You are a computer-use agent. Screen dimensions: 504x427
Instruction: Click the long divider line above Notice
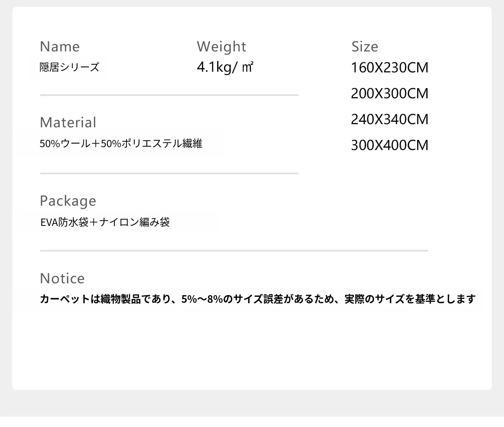point(234,251)
